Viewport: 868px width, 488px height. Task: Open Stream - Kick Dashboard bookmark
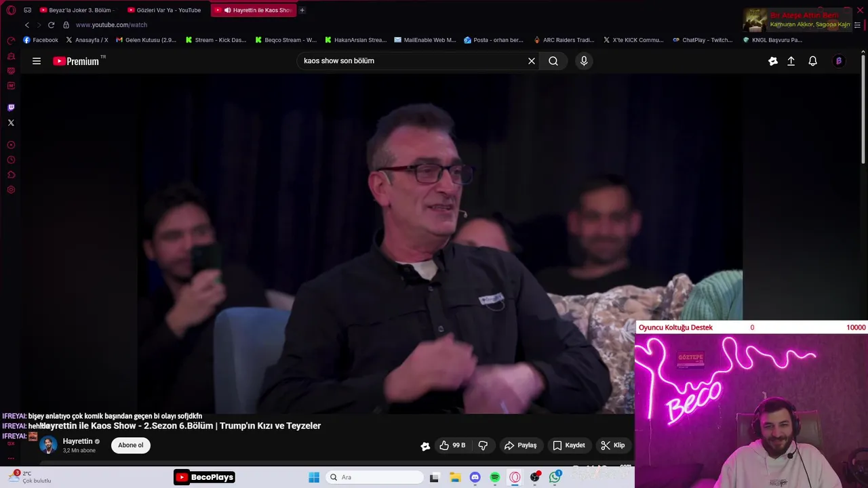click(x=216, y=40)
